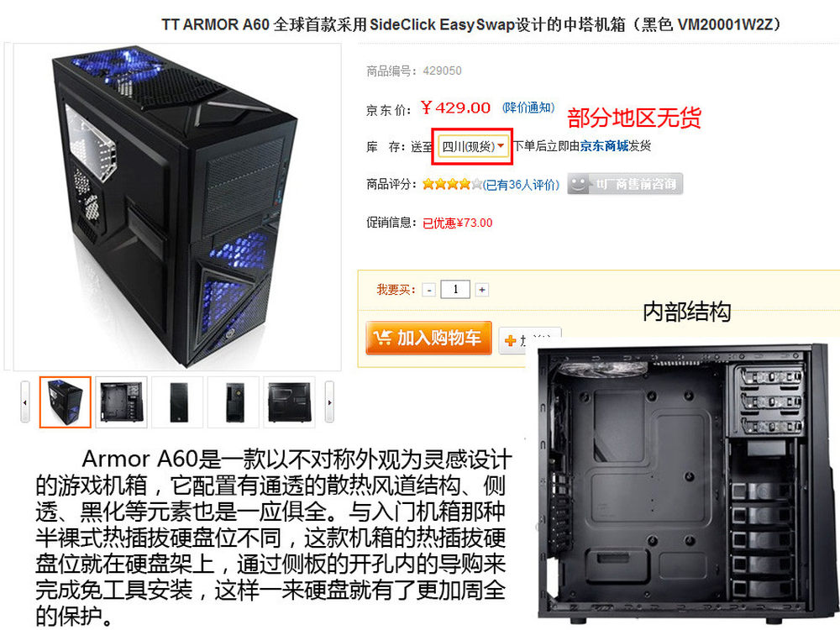Click the star rating icons
Image resolution: width=840 pixels, height=630 pixels.
452,184
